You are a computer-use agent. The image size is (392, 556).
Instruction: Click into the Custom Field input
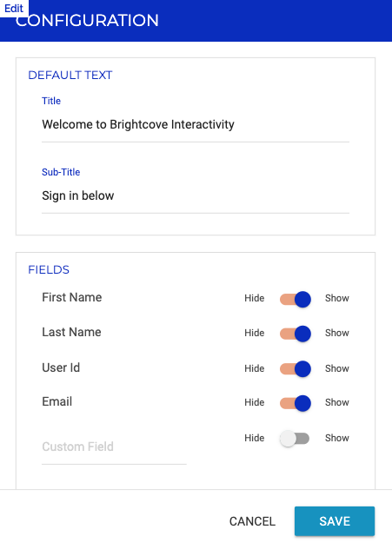pyautogui.click(x=114, y=447)
